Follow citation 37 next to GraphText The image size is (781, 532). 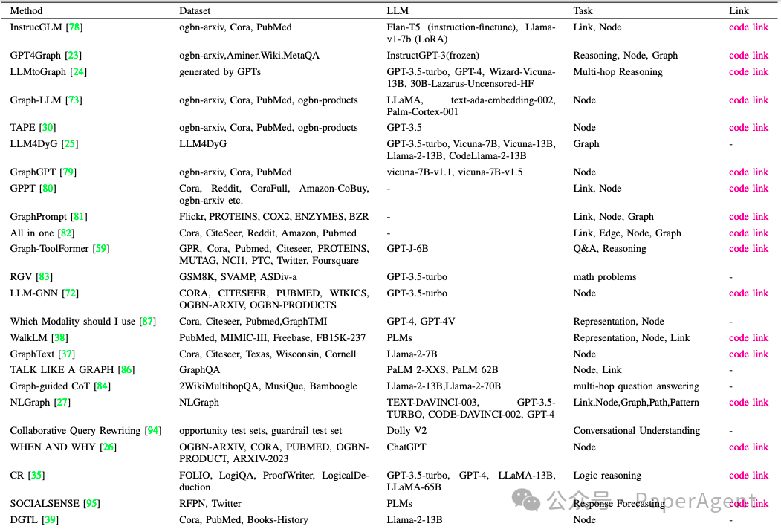tap(66, 354)
